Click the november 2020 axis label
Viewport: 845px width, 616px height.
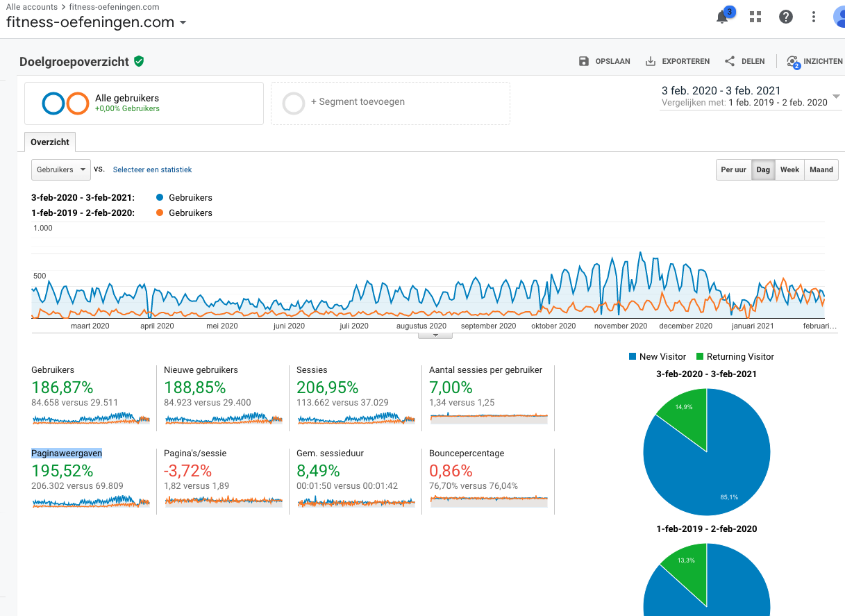pyautogui.click(x=621, y=326)
